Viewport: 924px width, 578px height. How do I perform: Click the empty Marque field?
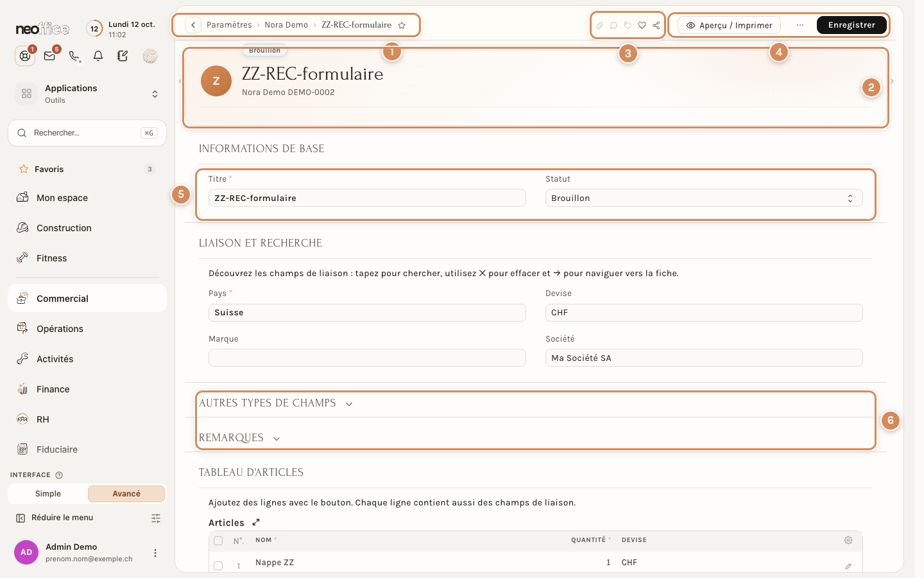[x=367, y=358]
